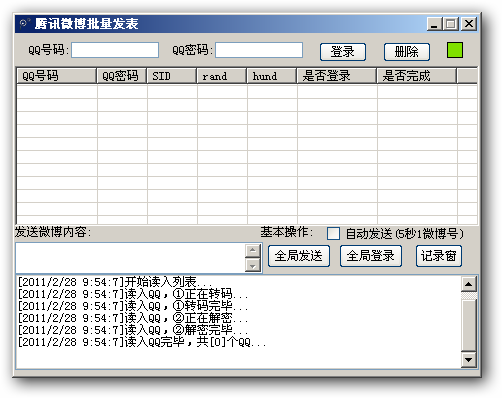Click content box scroll down arrow
This screenshot has height=398, width=502.
coord(253,266)
